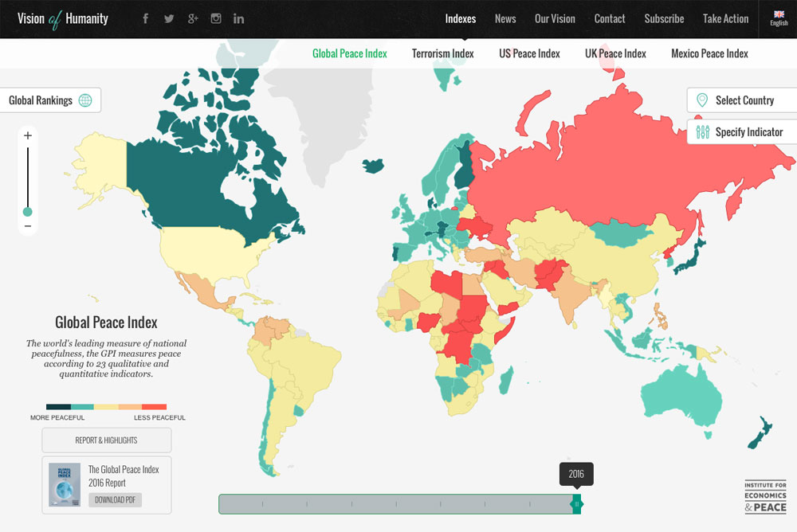Switch to the US Peace Index tab
This screenshot has width=797, height=532.
pos(529,53)
